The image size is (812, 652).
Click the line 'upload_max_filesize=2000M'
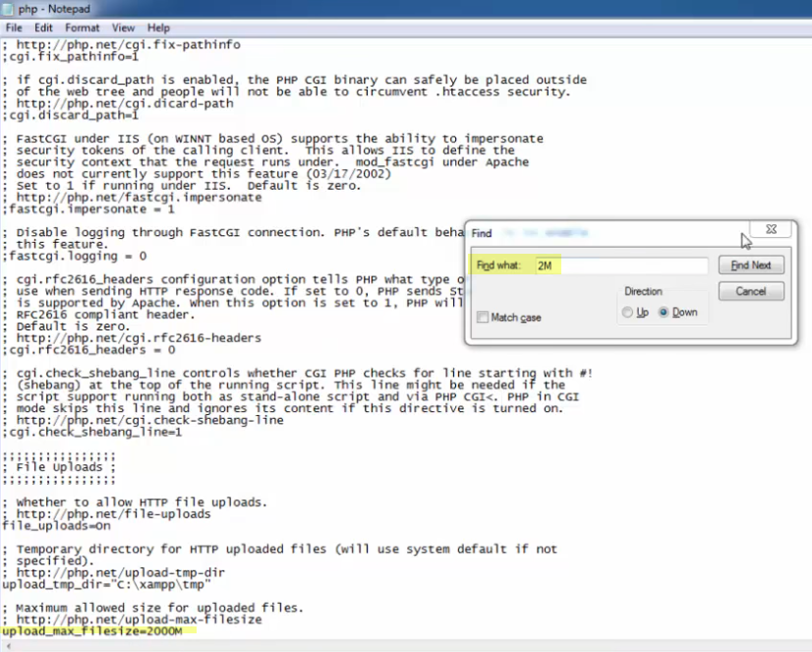coord(92,631)
